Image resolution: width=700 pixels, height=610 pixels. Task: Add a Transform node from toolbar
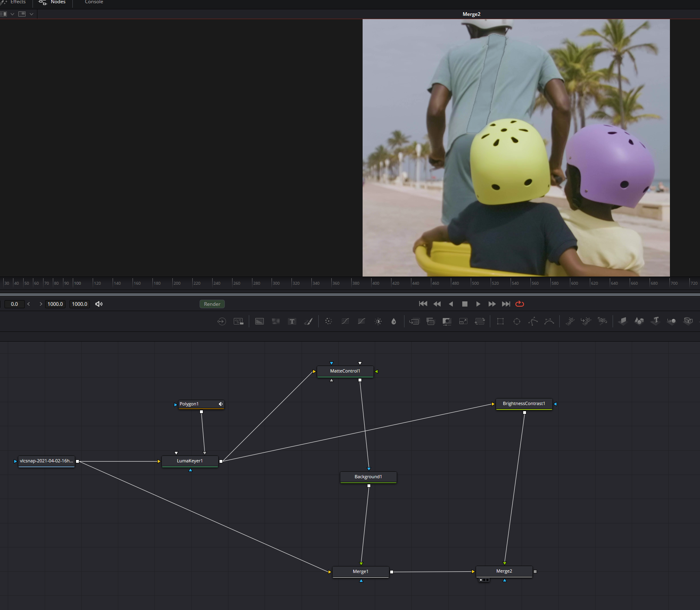coord(480,321)
